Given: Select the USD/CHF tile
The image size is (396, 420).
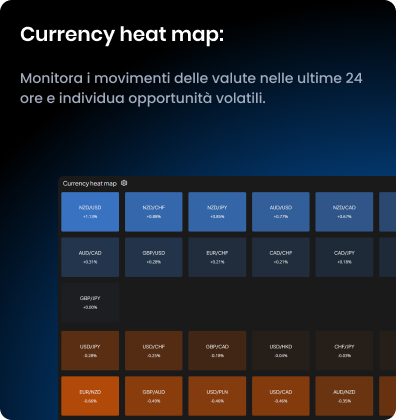Looking at the screenshot, I should (x=154, y=351).
